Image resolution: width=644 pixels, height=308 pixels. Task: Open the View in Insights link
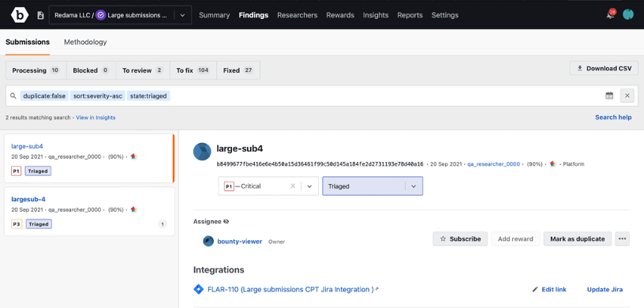[x=95, y=118]
